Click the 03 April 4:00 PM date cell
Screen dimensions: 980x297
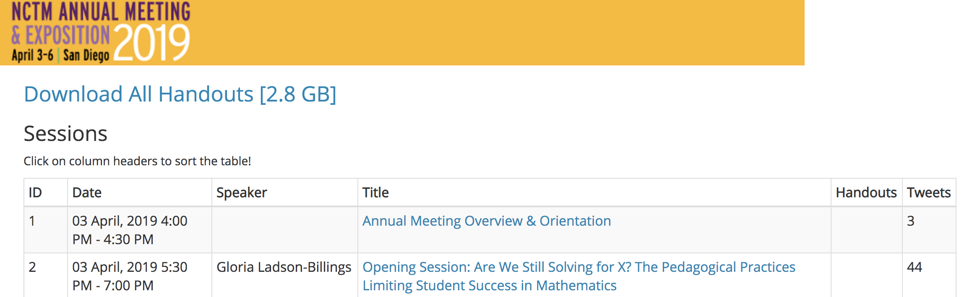130,230
